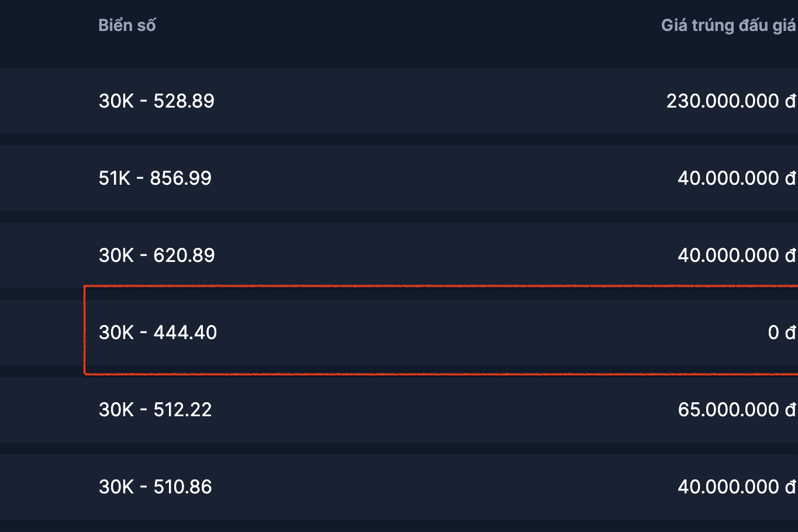Image resolution: width=798 pixels, height=532 pixels.
Task: Select license plate 30K - 620.89
Action: [x=157, y=255]
